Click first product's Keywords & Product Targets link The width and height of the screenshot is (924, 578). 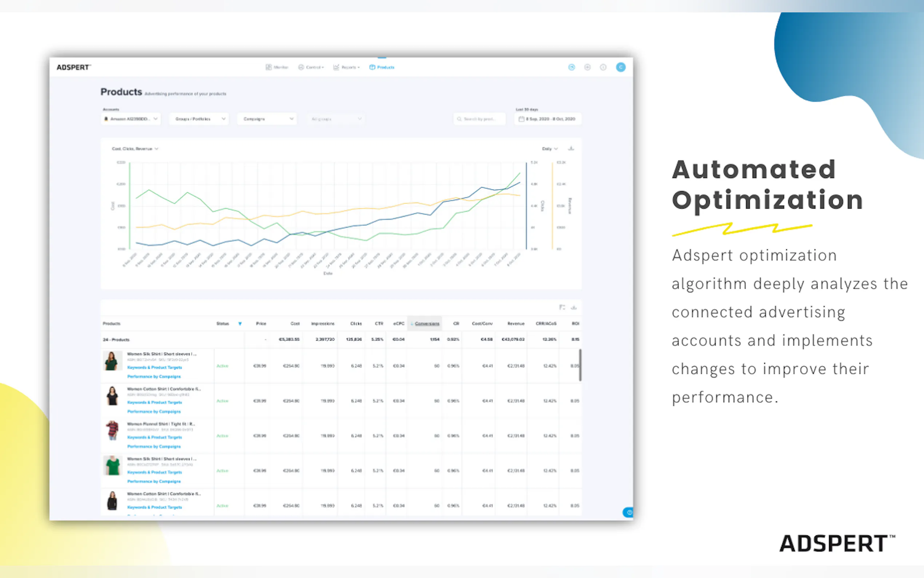pyautogui.click(x=154, y=367)
